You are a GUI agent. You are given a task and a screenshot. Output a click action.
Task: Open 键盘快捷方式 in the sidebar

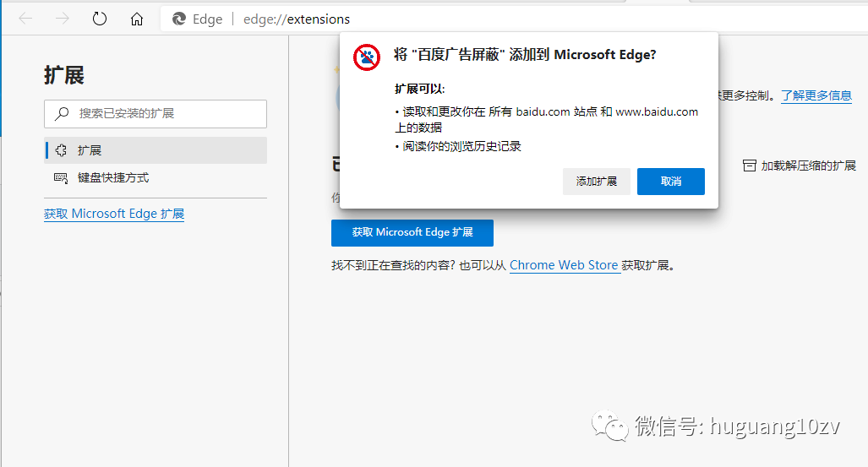pos(156,177)
